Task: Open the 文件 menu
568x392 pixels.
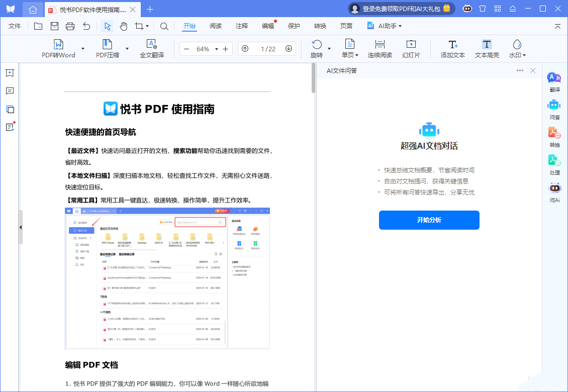Action: tap(15, 26)
